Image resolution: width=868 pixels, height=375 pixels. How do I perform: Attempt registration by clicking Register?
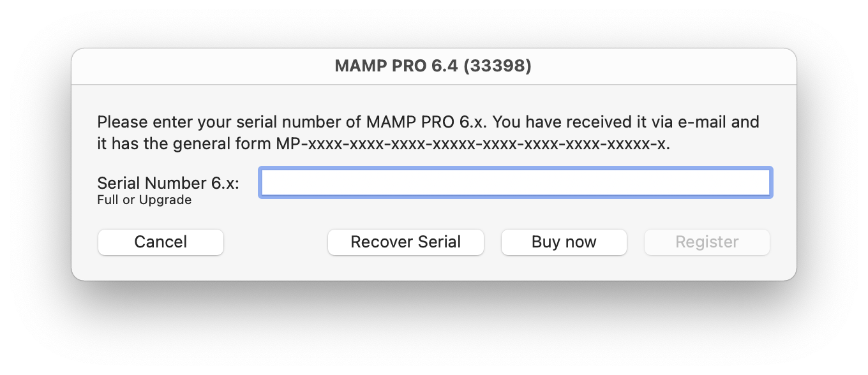pyautogui.click(x=707, y=242)
